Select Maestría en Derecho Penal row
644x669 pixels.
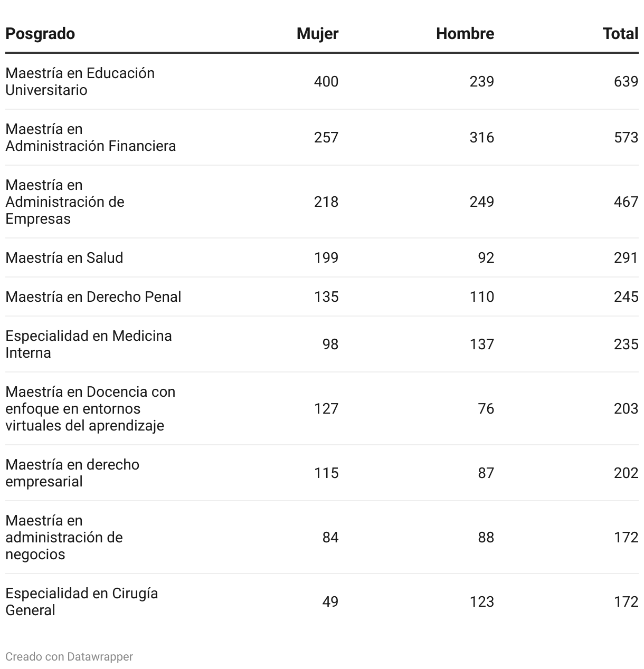pyautogui.click(x=322, y=297)
